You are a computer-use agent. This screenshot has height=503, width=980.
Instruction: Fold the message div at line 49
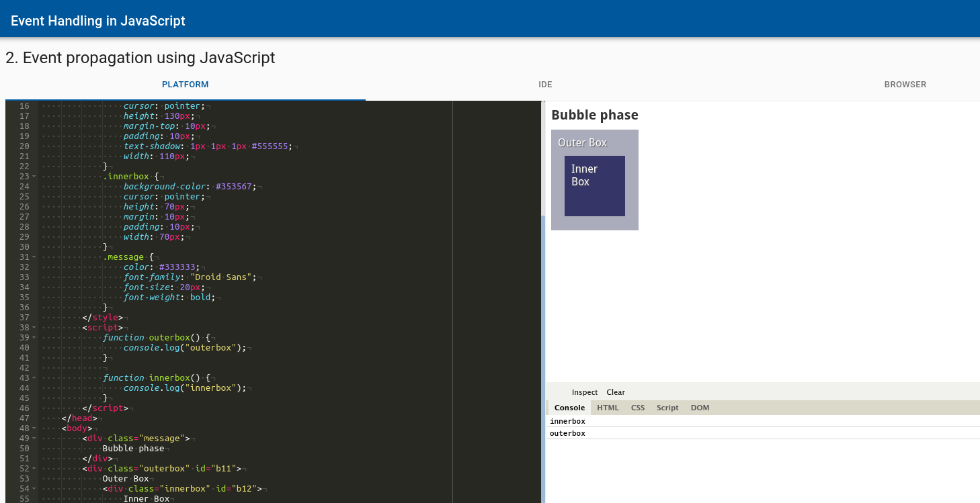[x=34, y=439]
